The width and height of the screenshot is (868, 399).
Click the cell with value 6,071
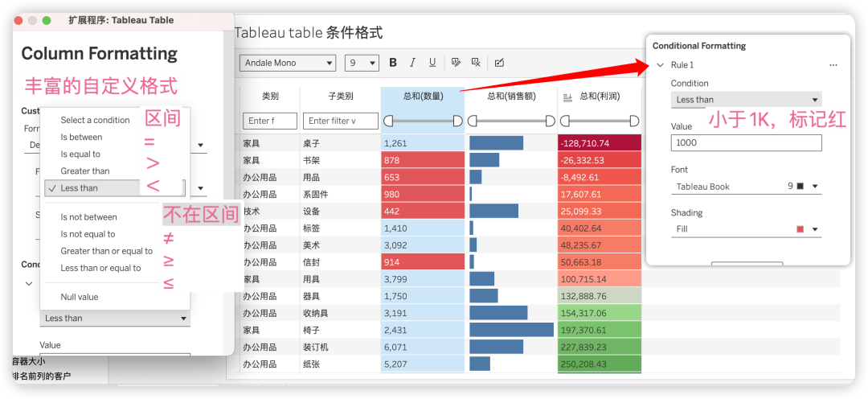pos(423,348)
